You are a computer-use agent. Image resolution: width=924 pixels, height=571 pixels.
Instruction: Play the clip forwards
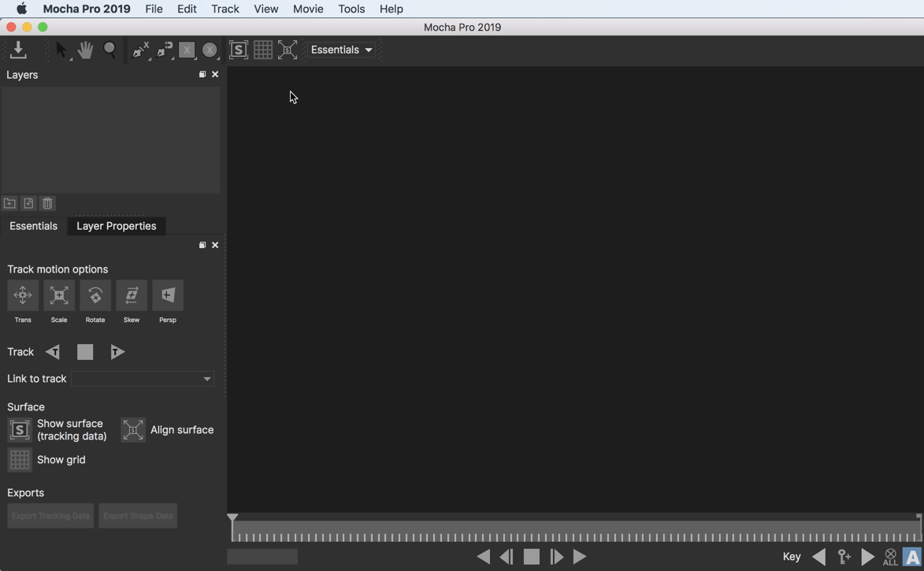tap(580, 557)
